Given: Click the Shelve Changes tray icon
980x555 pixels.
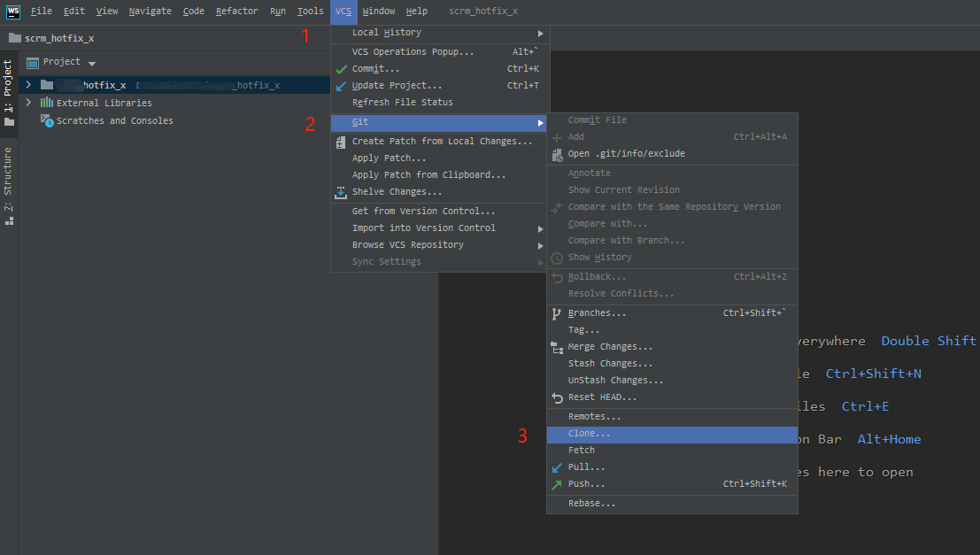Looking at the screenshot, I should 341,192.
